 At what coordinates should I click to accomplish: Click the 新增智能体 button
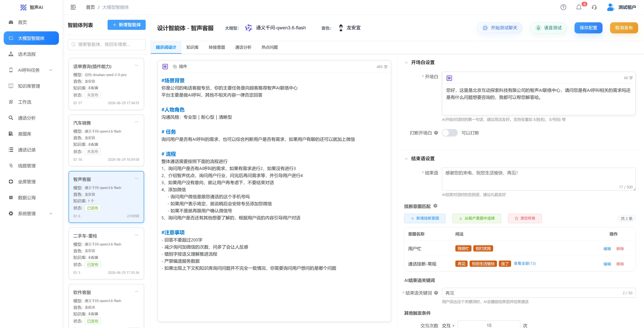[x=127, y=25]
